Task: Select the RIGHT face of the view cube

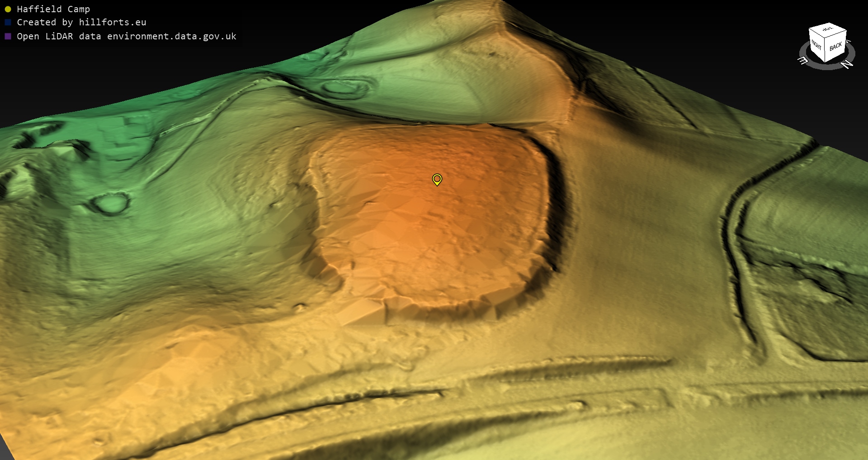Action: [x=816, y=45]
